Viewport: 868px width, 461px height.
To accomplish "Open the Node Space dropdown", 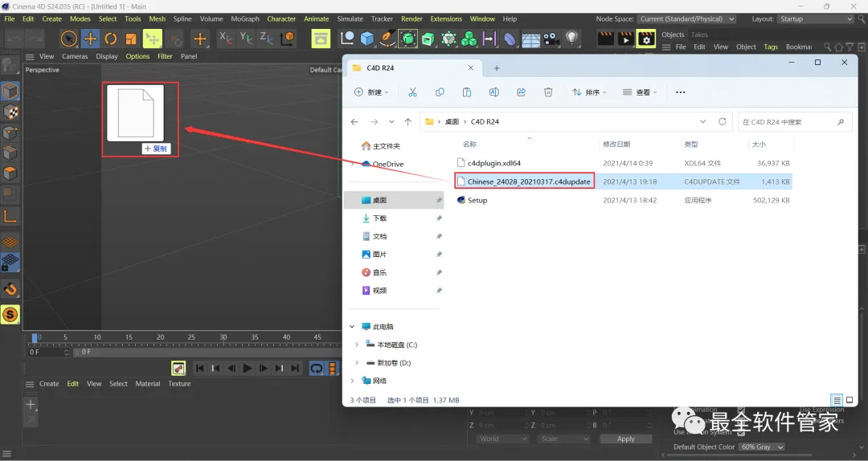I will pos(687,18).
